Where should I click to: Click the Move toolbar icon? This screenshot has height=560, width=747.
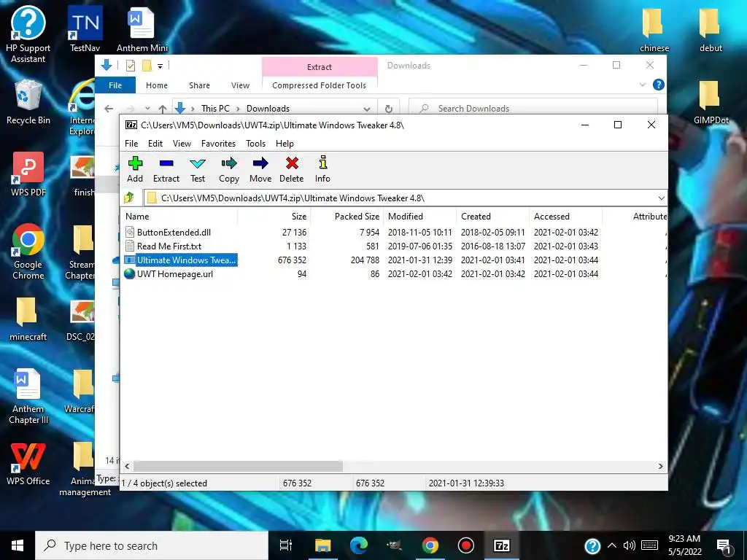click(260, 163)
